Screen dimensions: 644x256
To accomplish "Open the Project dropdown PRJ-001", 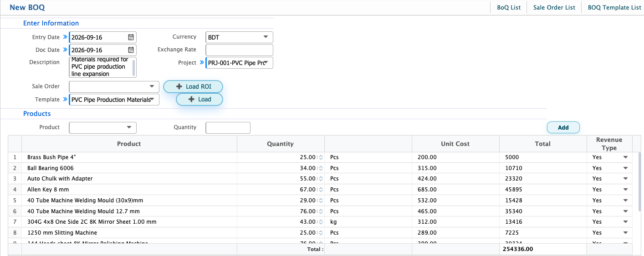I will 239,63.
